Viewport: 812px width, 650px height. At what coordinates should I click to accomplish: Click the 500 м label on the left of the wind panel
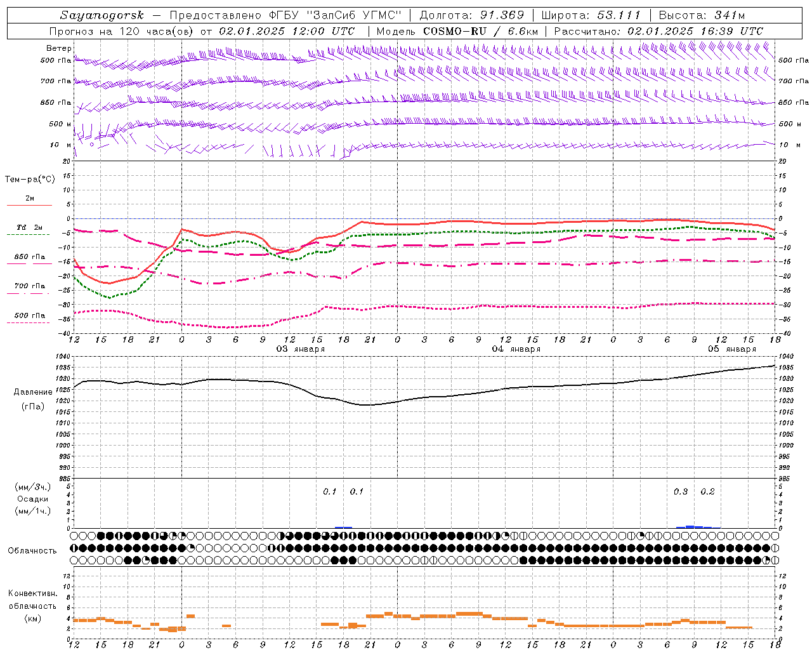pos(60,124)
